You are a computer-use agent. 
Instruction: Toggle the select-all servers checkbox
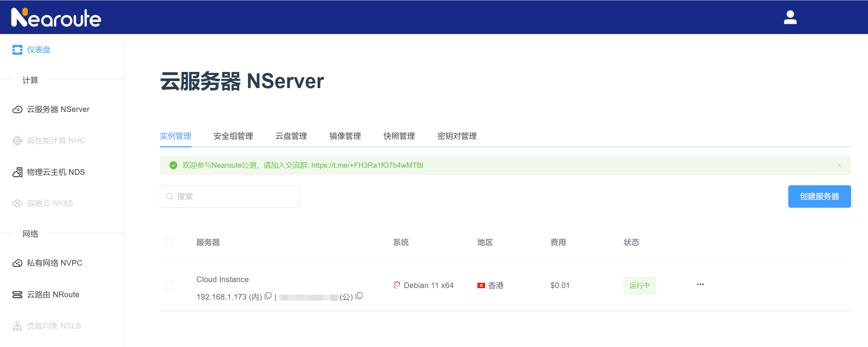169,242
